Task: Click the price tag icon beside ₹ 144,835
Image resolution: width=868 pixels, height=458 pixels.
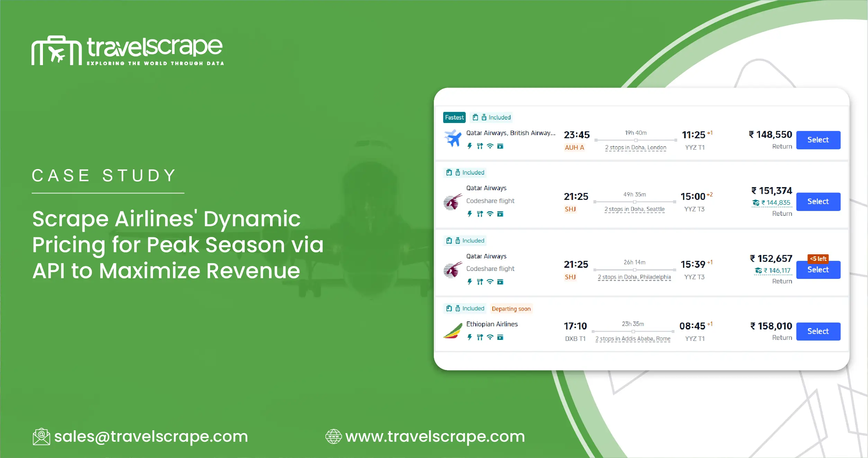Action: point(755,202)
